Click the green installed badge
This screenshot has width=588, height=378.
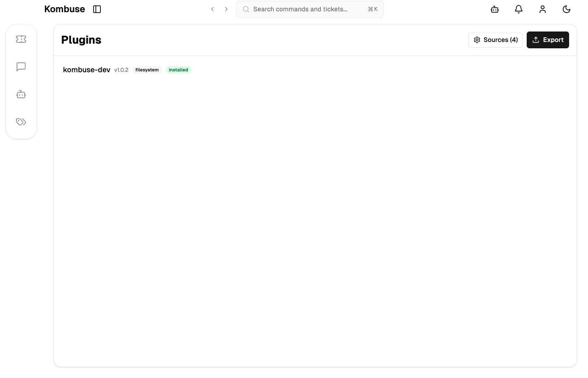(178, 70)
